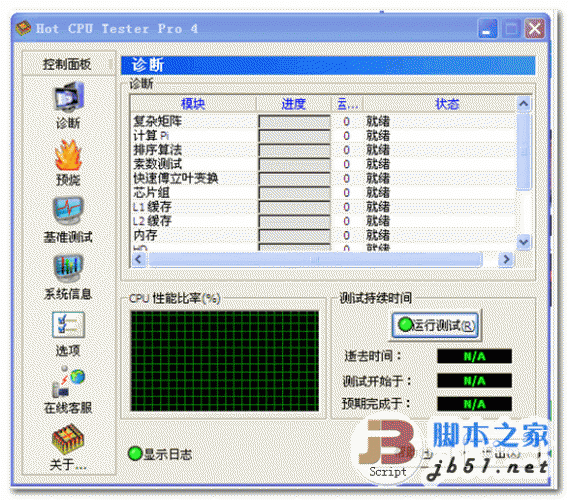Click the horizontal scrollbar thumb

[x=315, y=259]
